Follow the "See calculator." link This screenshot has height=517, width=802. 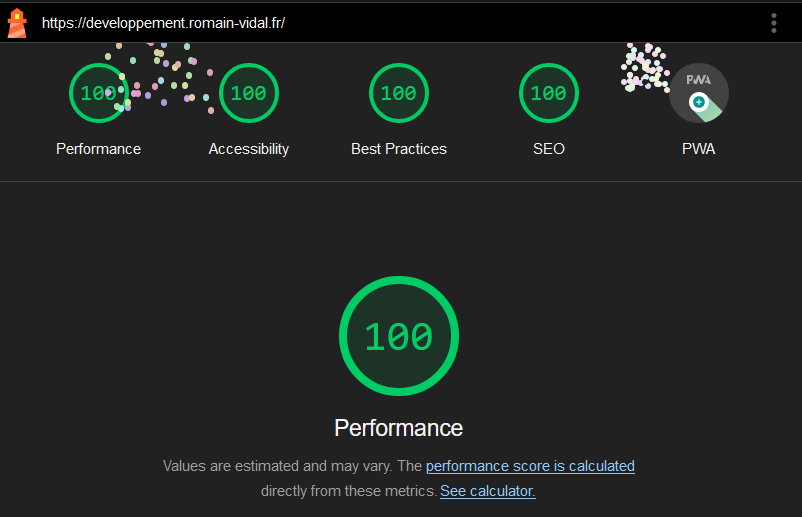pyautogui.click(x=487, y=491)
